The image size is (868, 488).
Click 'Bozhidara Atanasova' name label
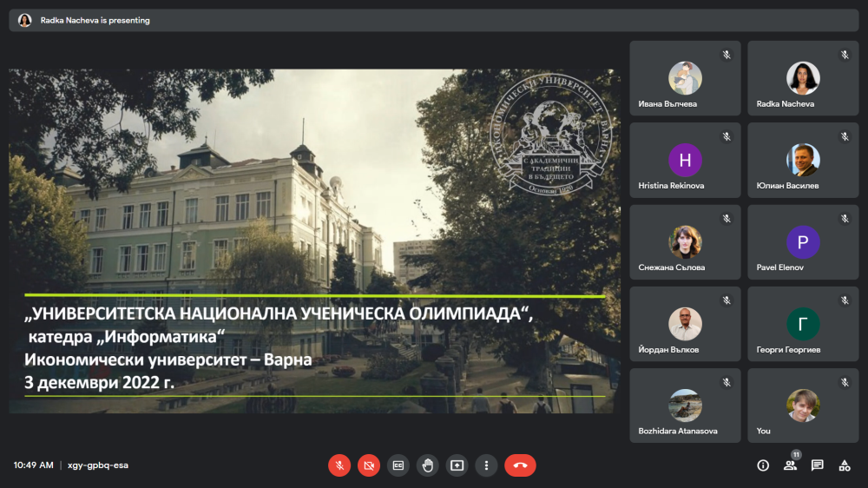[678, 431]
